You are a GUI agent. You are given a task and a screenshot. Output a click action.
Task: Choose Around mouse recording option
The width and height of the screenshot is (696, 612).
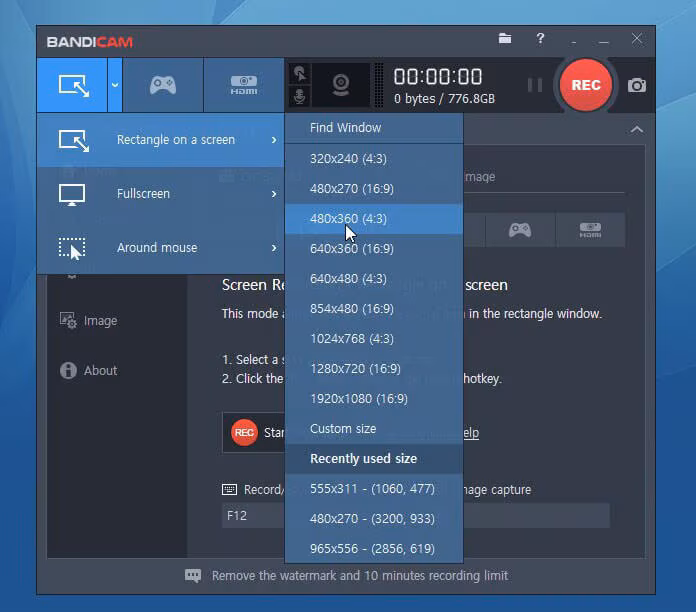tap(161, 248)
